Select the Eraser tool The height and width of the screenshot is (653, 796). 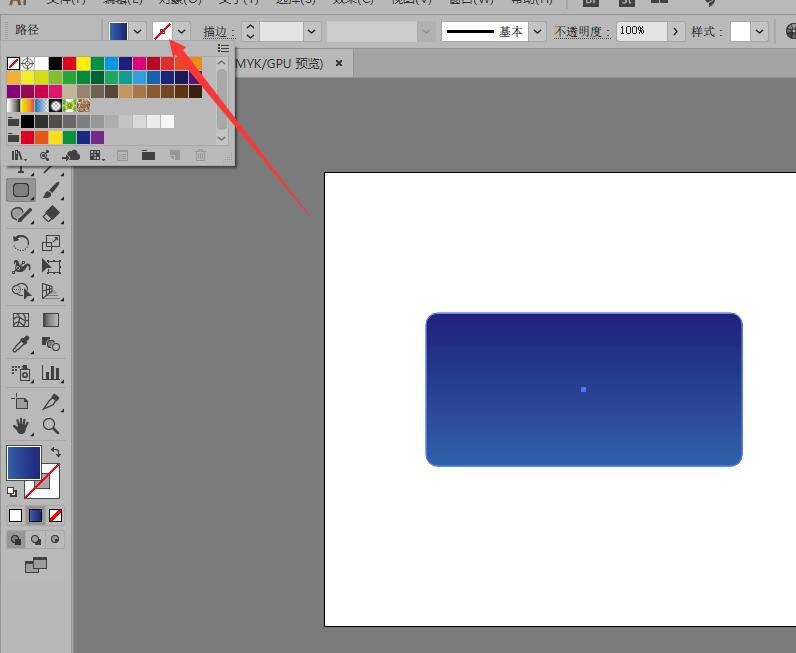(x=51, y=214)
